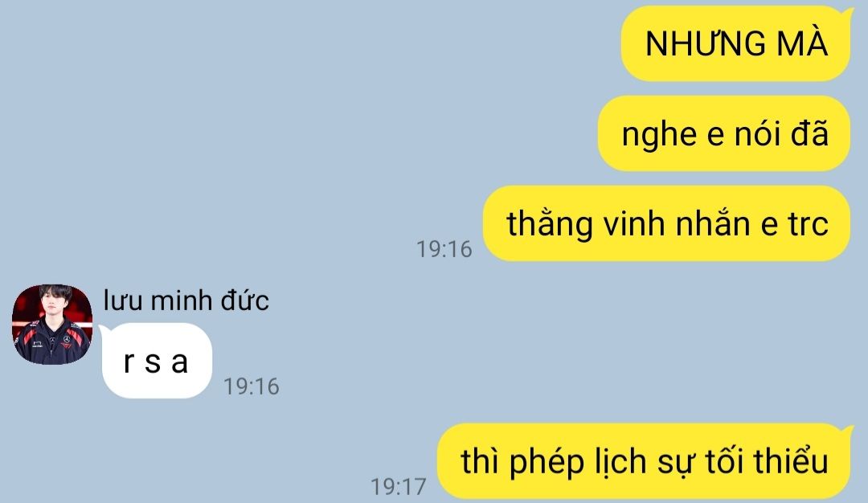Click the 19:16 timestamp beside the yellow bubble
Image resolution: width=868 pixels, height=503 pixels.
click(x=444, y=249)
